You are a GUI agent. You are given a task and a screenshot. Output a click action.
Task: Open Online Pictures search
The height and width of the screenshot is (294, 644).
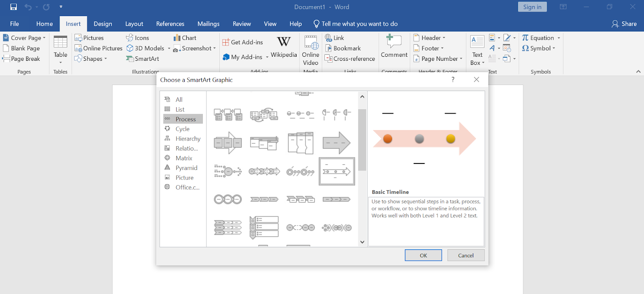(99, 48)
